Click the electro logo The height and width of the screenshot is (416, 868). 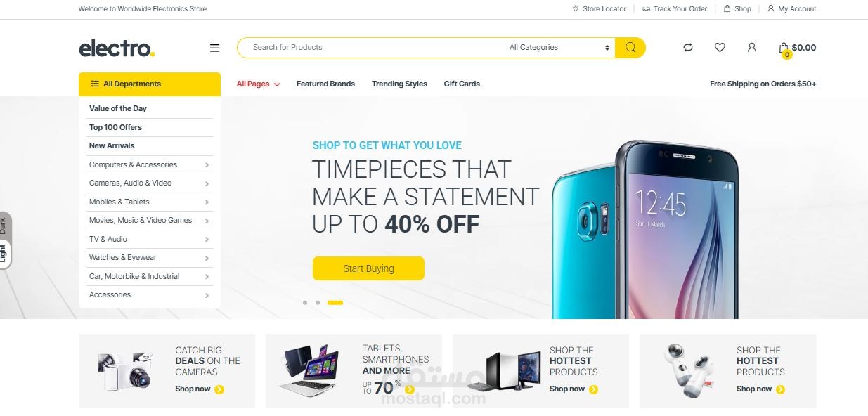(x=117, y=48)
